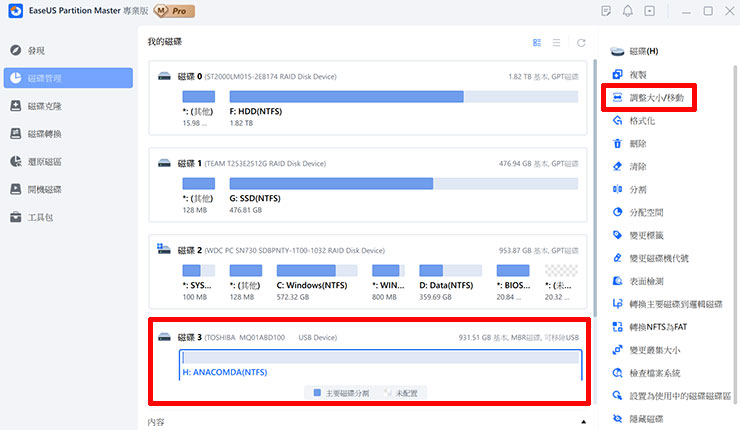Select H: ANACOMDA(NTFS) partition
Viewport: 740px width, 430px height.
pos(380,365)
